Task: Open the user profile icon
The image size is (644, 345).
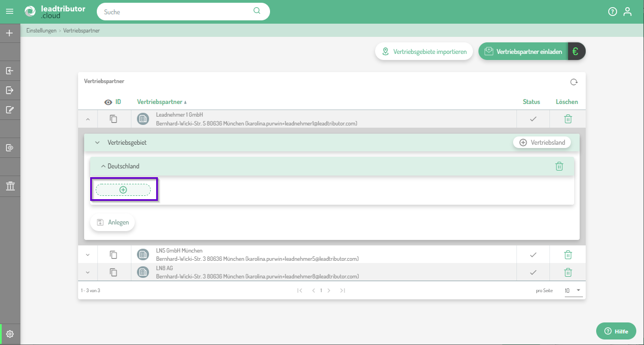Action: [x=628, y=12]
